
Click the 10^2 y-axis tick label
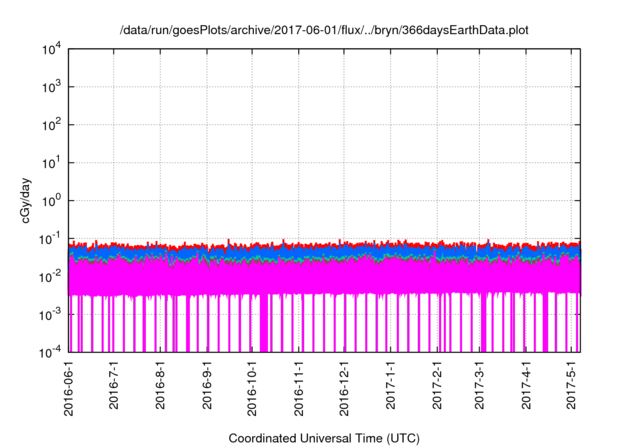(x=51, y=125)
